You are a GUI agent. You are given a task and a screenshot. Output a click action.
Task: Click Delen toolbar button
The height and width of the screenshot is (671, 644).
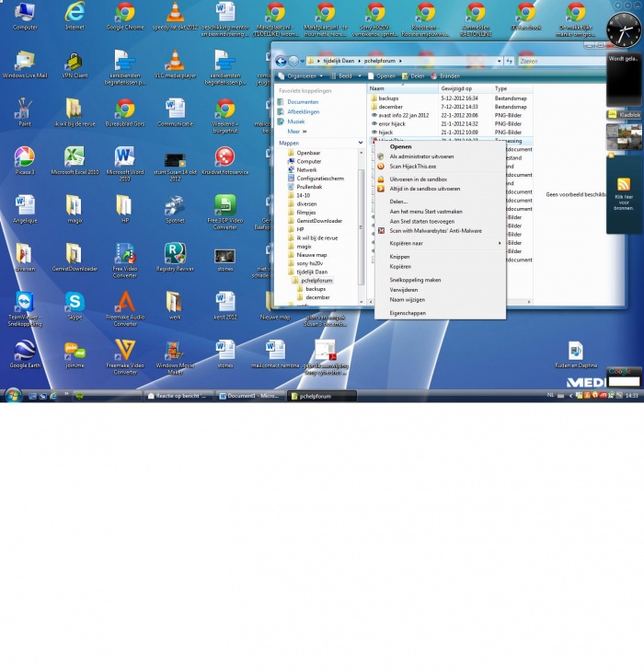(413, 75)
